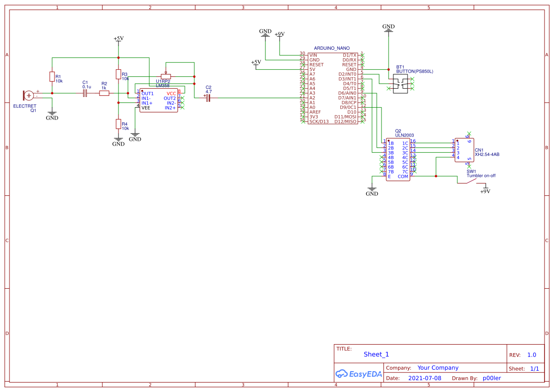Screen dimensions: 554x392
Task: Click the REV 1.0 value
Action: coord(531,354)
